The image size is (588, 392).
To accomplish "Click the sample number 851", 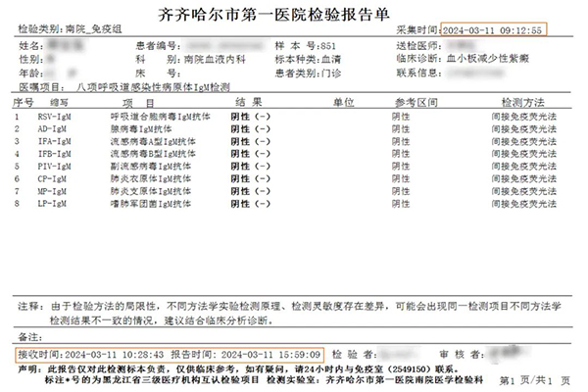I will coord(328,46).
